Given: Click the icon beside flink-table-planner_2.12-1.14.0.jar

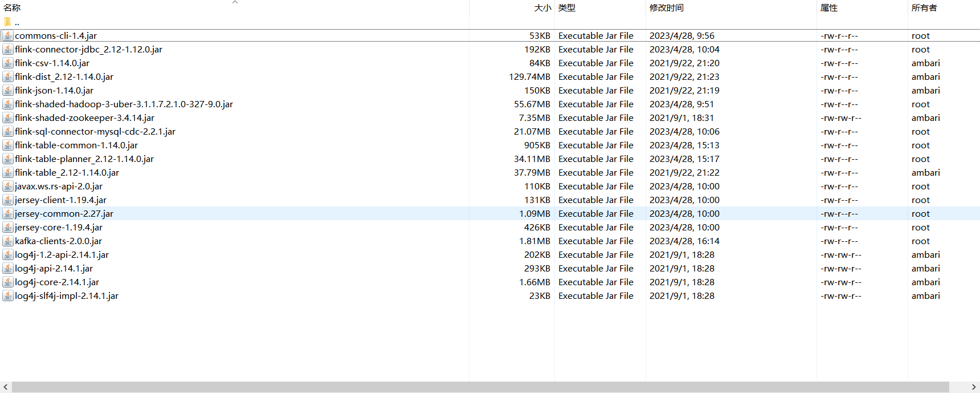Looking at the screenshot, I should pyautogui.click(x=8, y=159).
